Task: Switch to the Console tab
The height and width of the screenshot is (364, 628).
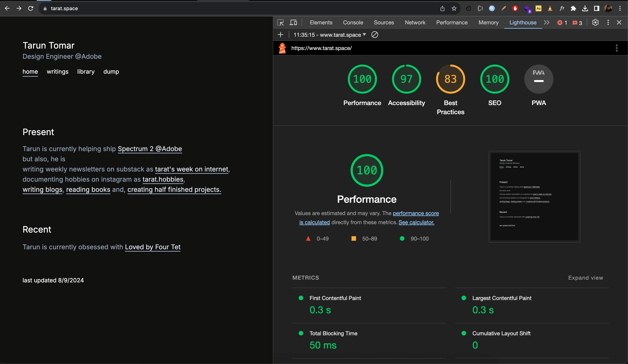Action: click(x=353, y=22)
